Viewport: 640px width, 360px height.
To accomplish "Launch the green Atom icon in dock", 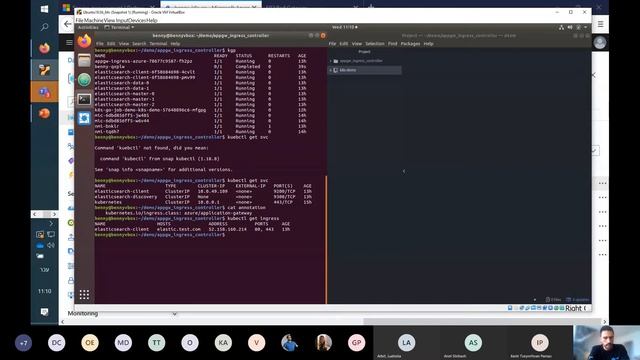I will tap(84, 80).
